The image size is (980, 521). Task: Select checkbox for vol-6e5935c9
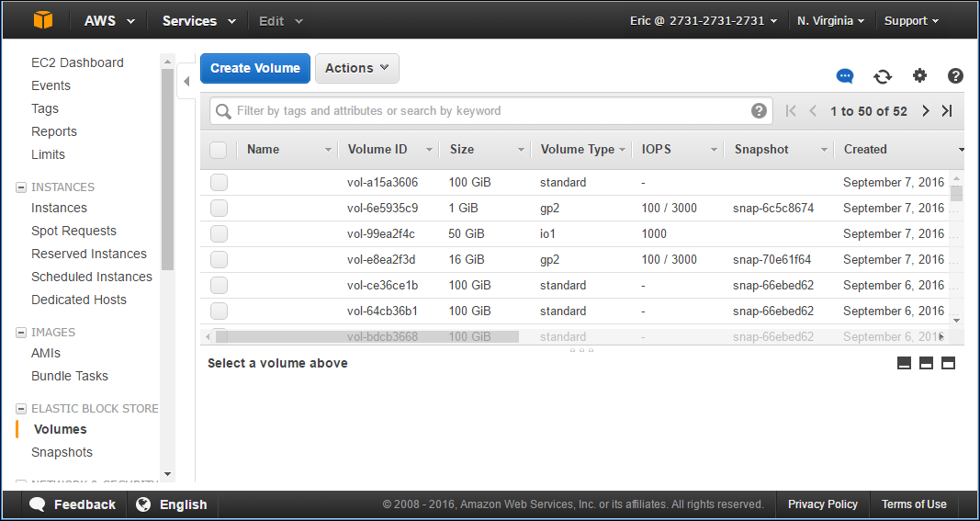[x=219, y=209]
